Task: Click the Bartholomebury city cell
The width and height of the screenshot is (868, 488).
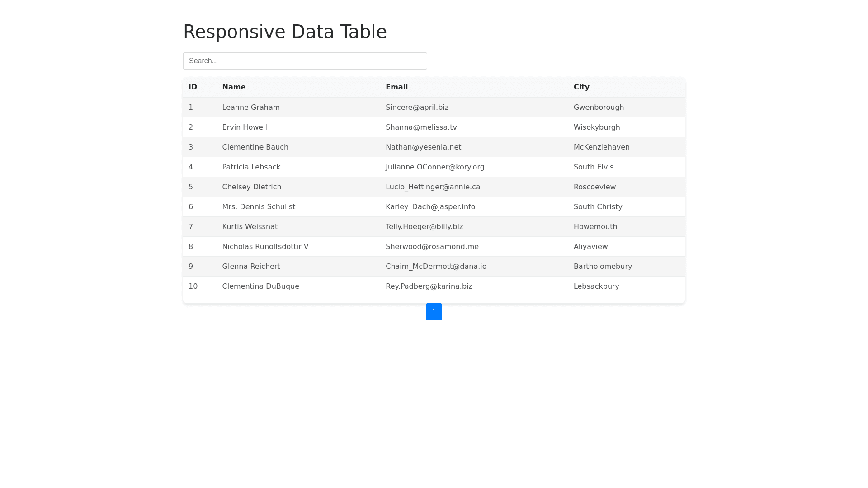Action: 603,266
